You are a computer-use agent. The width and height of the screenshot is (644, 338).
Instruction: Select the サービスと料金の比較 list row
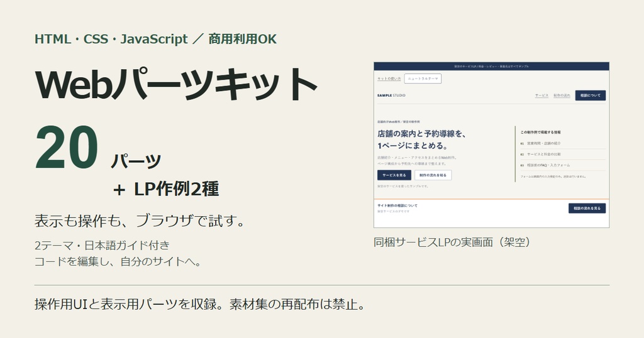pos(563,154)
